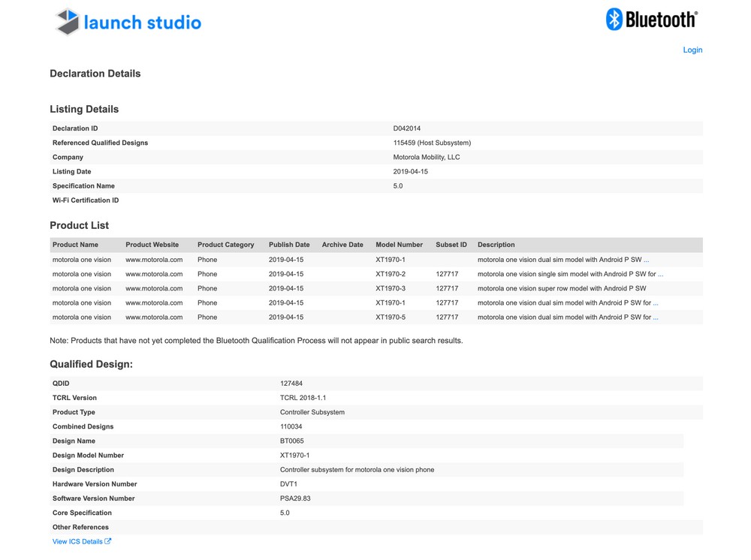
Task: Select the Core Specification value 5.0
Action: [x=285, y=513]
